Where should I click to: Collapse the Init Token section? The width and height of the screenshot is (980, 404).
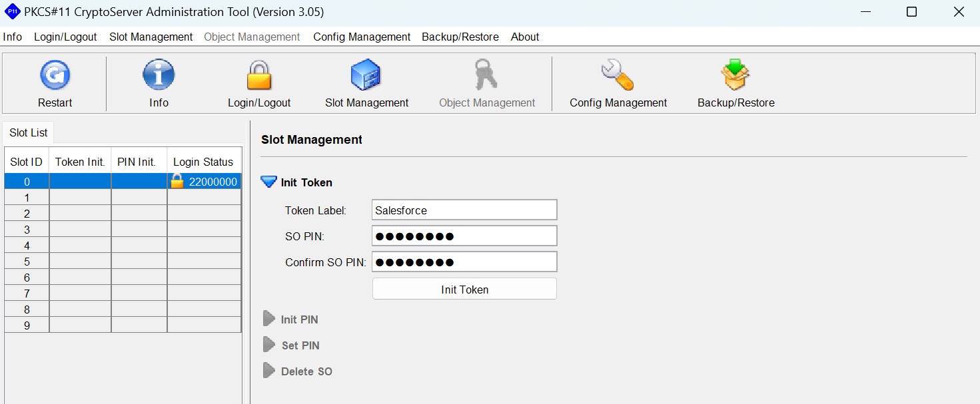268,182
